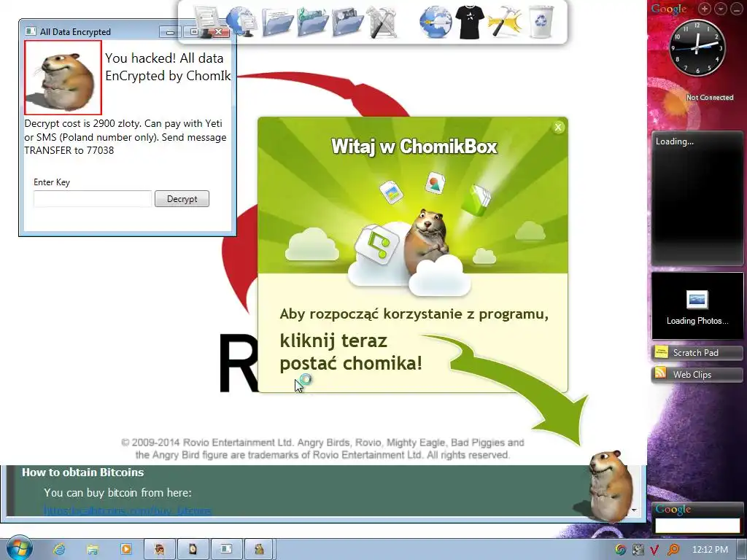Switch to the first running app in taskbar
The width and height of the screenshot is (747, 560).
160,549
